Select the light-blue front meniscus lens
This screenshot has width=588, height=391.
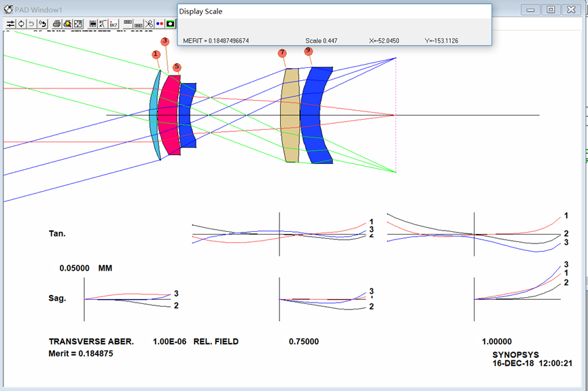154,115
